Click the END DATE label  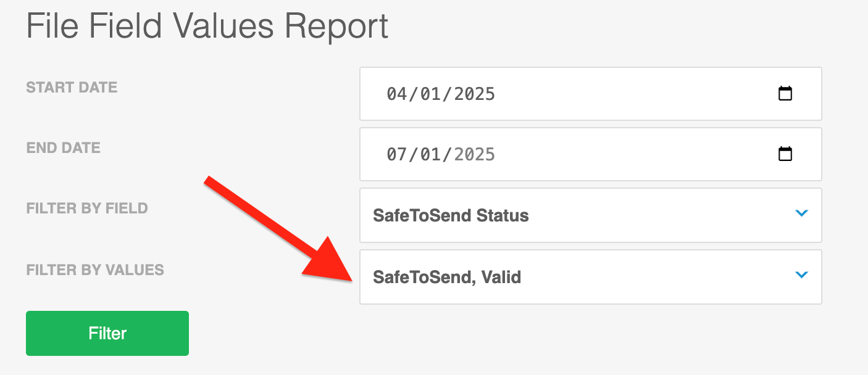tap(63, 148)
